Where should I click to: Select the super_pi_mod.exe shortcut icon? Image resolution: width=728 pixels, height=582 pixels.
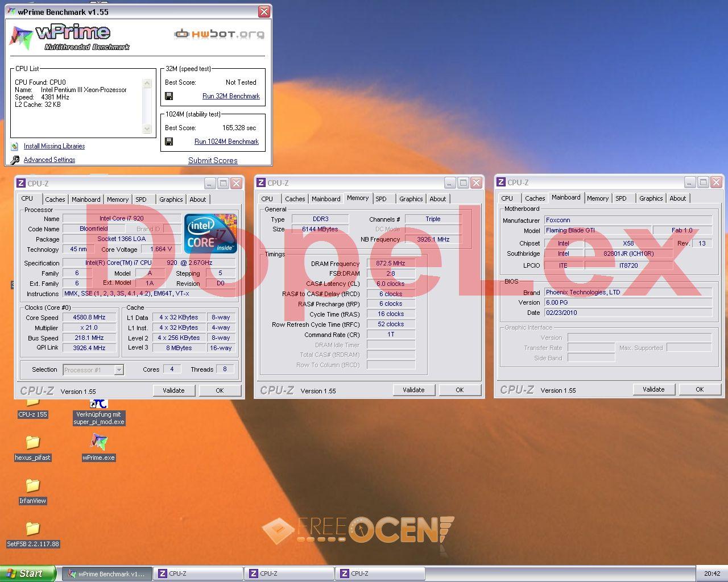[x=99, y=404]
